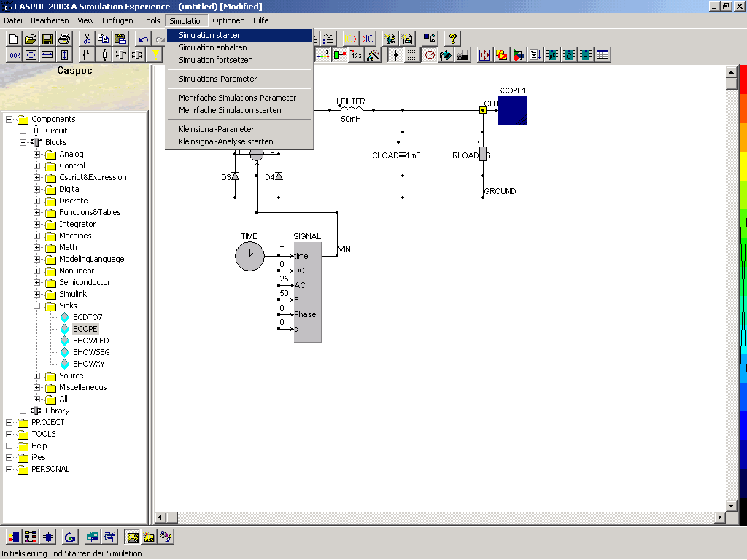
Task: Click the red four-arrow center icon
Action: point(484,55)
